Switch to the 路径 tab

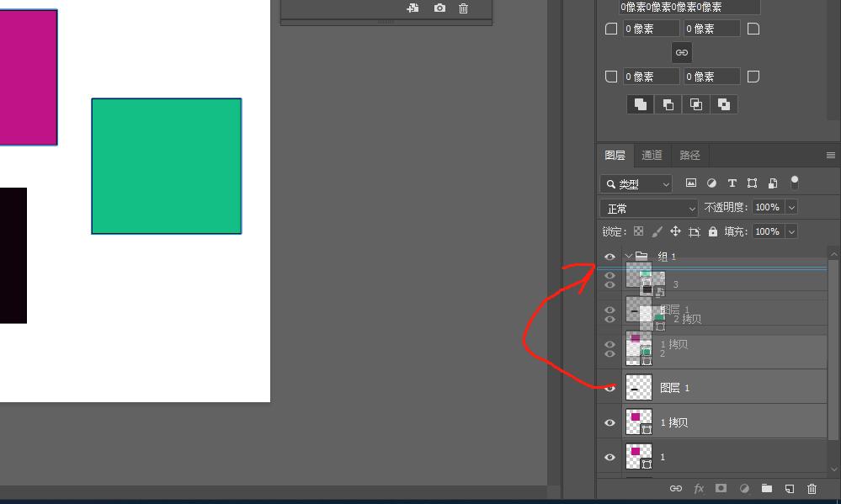689,155
